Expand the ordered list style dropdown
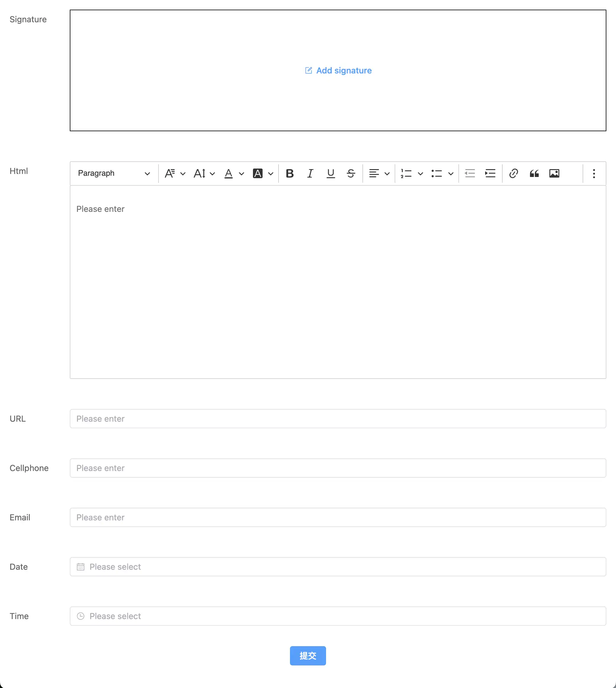The width and height of the screenshot is (616, 688). tap(420, 173)
